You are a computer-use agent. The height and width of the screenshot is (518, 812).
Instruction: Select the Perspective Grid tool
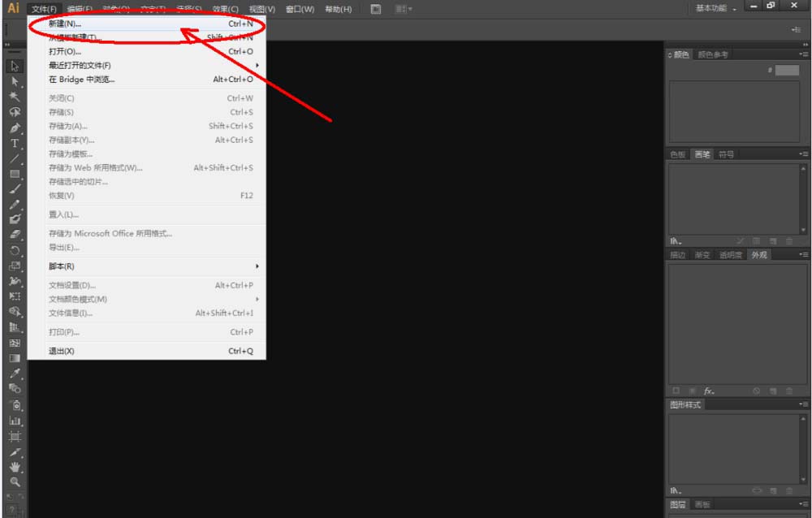(15, 327)
